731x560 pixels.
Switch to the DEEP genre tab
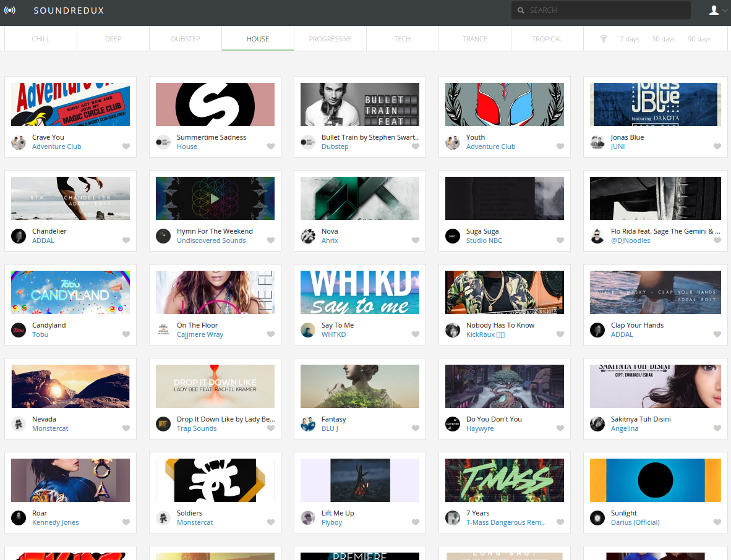[113, 39]
